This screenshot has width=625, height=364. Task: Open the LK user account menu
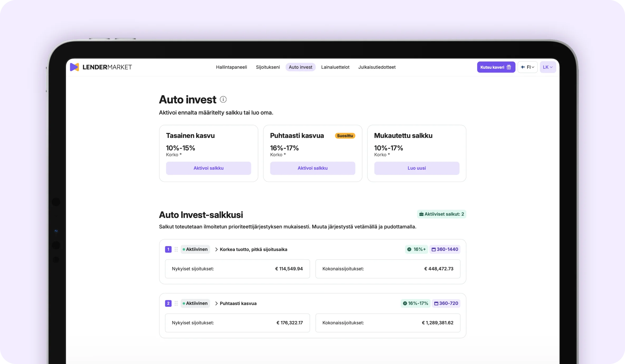(x=548, y=67)
